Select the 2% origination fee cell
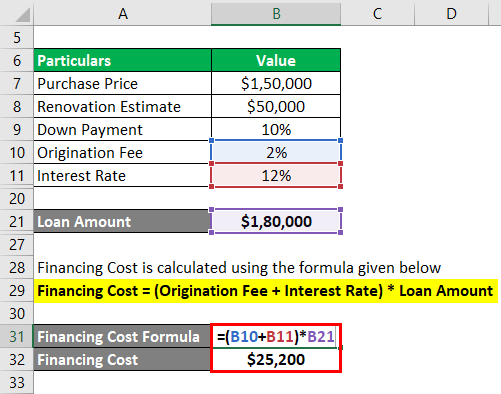This screenshot has width=501, height=394. (276, 153)
